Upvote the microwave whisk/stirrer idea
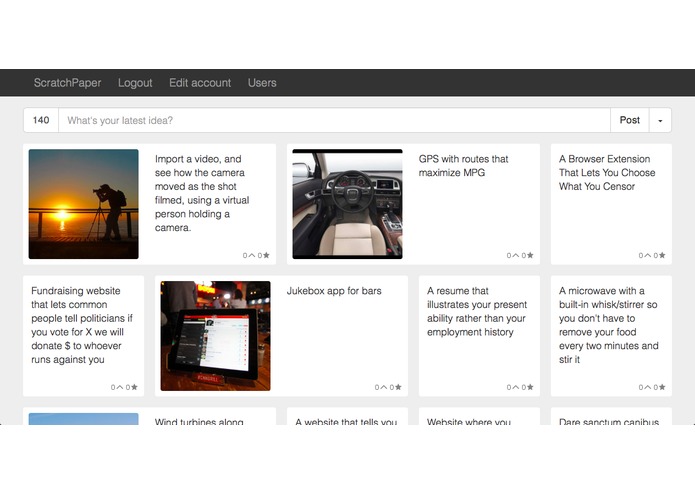 [x=648, y=387]
